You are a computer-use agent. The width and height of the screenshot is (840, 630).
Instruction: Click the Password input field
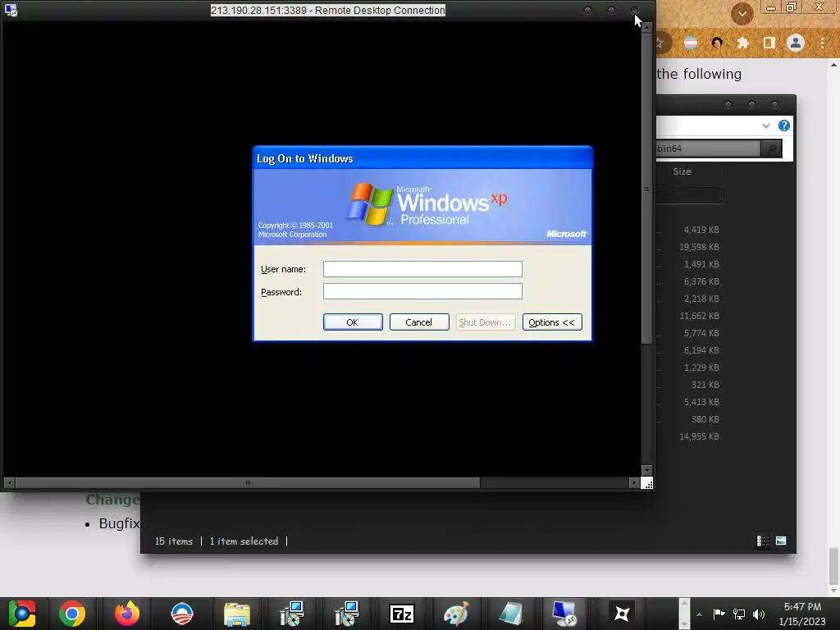[x=422, y=291]
